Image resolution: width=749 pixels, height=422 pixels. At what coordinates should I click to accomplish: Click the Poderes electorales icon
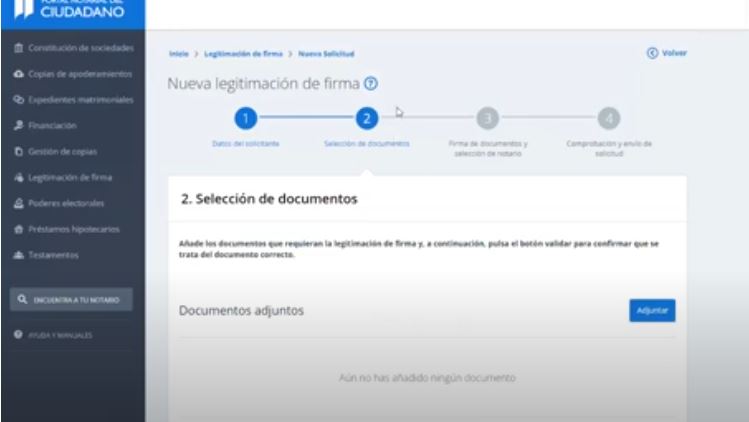pyautogui.click(x=18, y=203)
